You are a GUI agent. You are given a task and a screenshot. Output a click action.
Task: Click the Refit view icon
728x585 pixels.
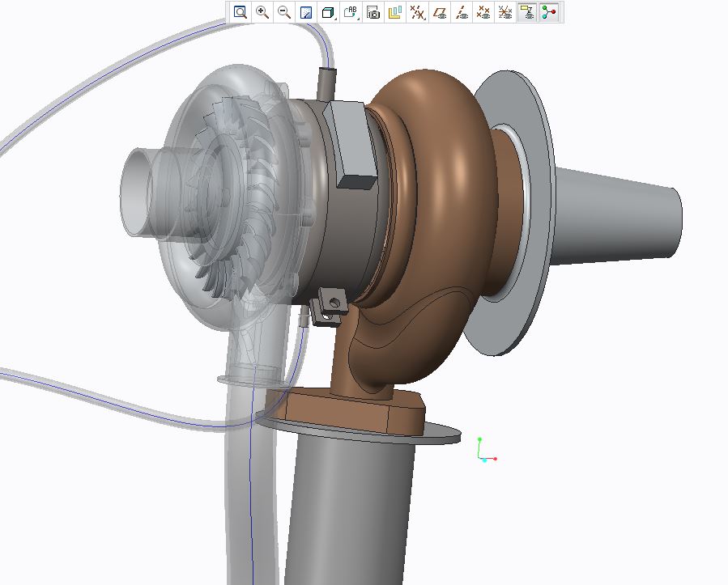click(240, 12)
